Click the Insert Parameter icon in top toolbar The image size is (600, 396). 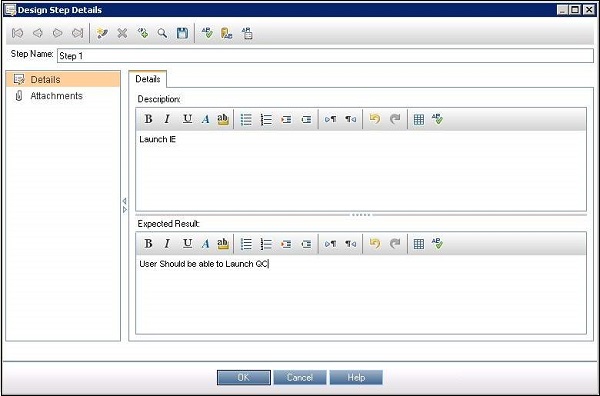(x=143, y=33)
